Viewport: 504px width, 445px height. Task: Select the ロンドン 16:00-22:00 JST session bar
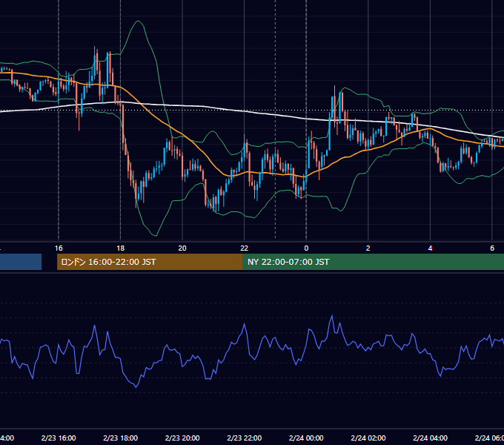pos(150,262)
